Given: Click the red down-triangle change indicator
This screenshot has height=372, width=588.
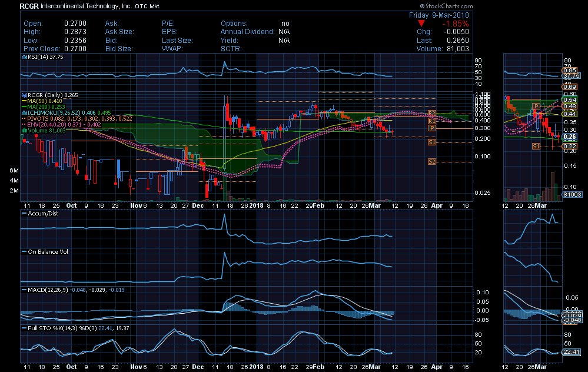Looking at the screenshot, I should pyautogui.click(x=422, y=24).
